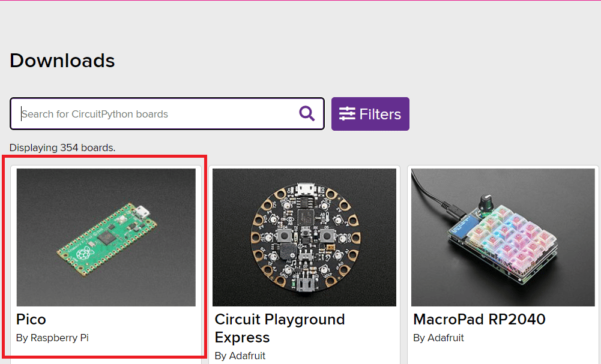Focus the CircuitPython boards search field
This screenshot has height=364, width=601.
167,114
